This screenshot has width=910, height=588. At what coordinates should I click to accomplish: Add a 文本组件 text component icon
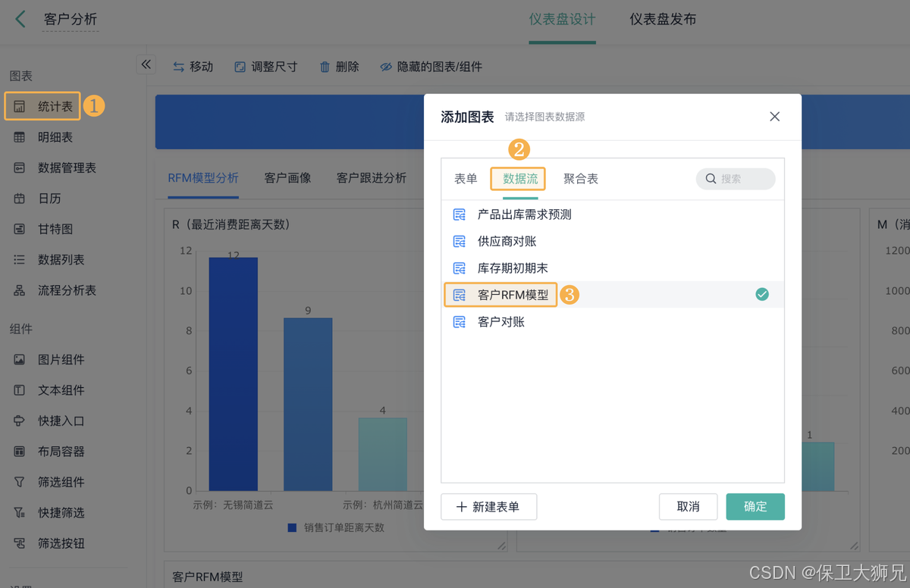click(20, 390)
